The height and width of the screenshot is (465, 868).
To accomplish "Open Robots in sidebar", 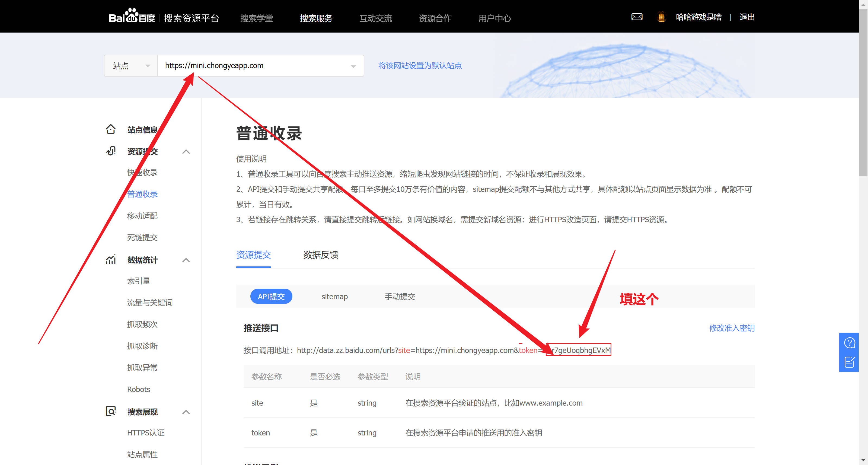I will tap(139, 389).
